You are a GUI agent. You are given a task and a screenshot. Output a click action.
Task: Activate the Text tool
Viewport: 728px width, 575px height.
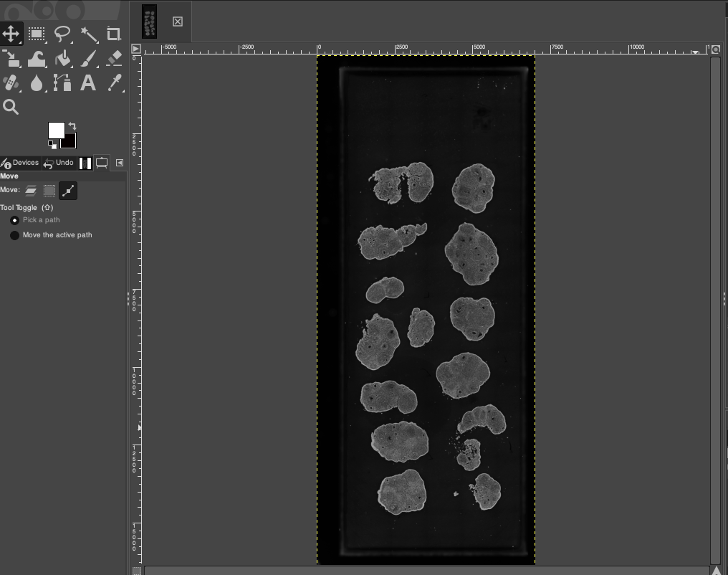click(87, 82)
